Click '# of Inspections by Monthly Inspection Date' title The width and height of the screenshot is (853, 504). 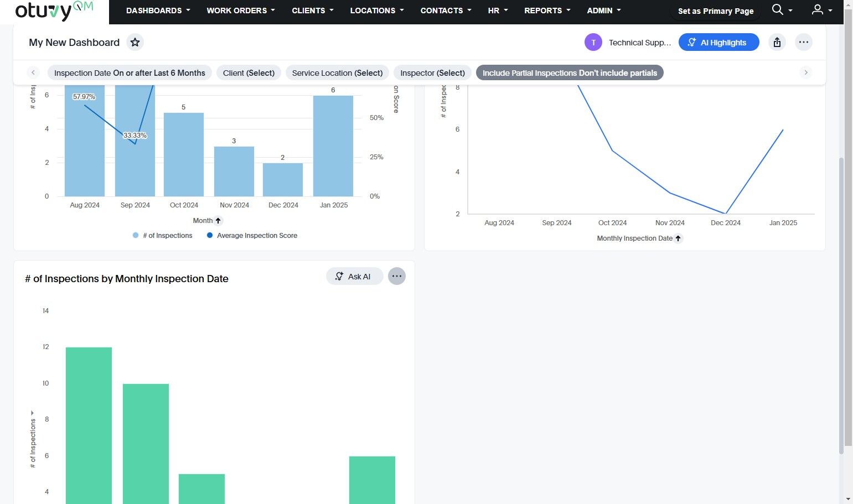[127, 279]
